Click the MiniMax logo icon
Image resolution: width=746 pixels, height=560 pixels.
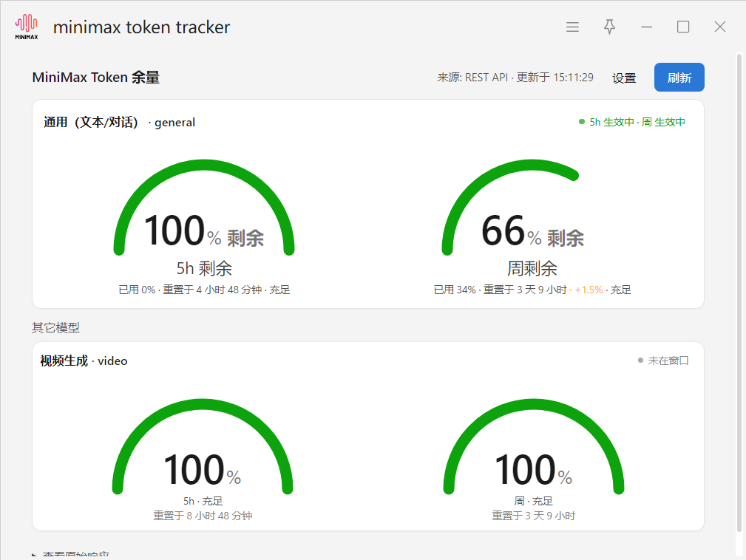click(x=26, y=27)
